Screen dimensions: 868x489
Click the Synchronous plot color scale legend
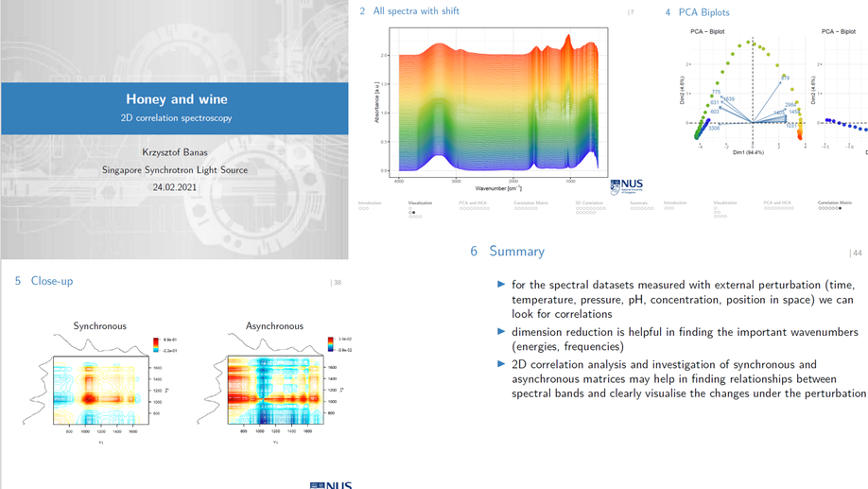coord(165,345)
